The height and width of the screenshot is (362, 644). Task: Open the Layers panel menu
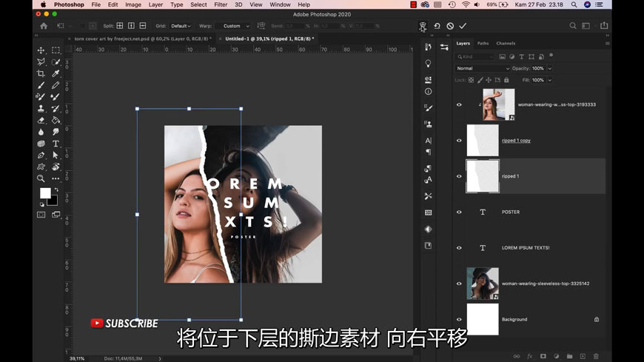[607, 43]
